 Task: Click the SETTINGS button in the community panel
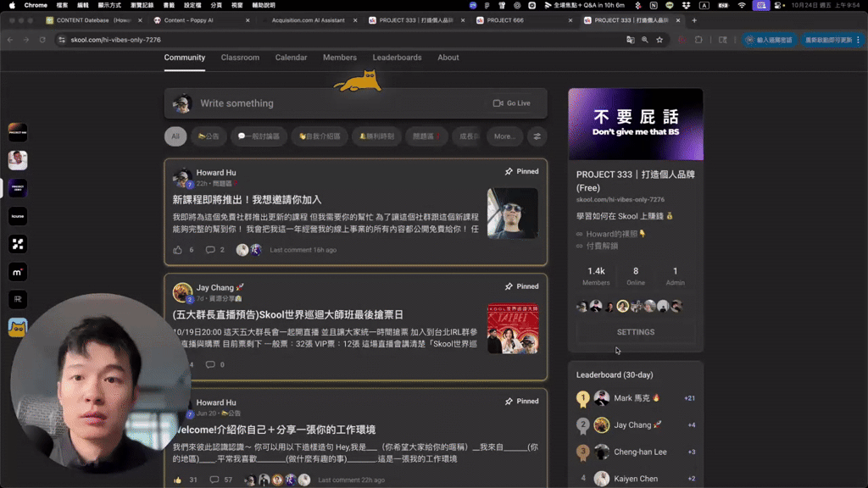[x=635, y=331]
